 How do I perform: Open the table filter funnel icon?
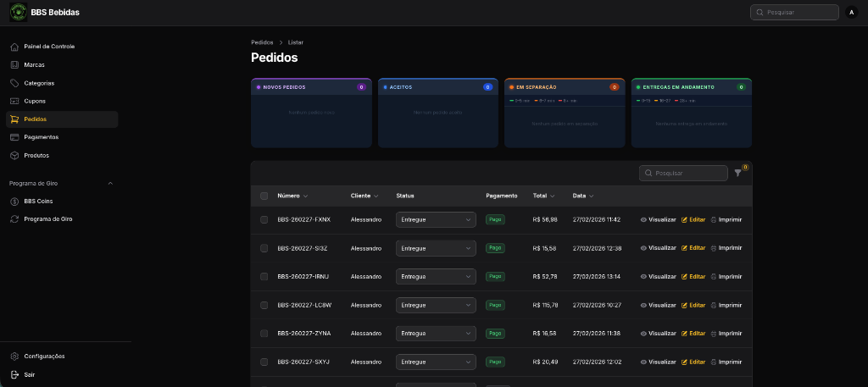pos(738,173)
